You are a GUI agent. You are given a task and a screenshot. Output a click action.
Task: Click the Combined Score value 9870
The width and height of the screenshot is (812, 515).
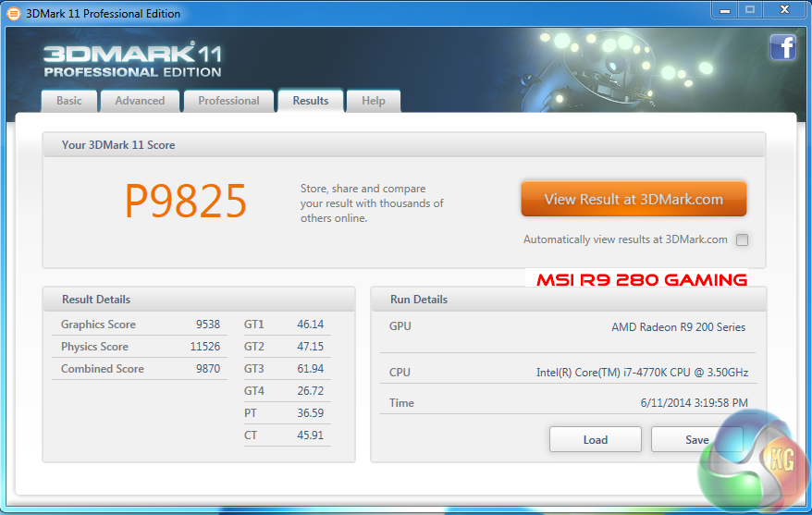click(208, 369)
